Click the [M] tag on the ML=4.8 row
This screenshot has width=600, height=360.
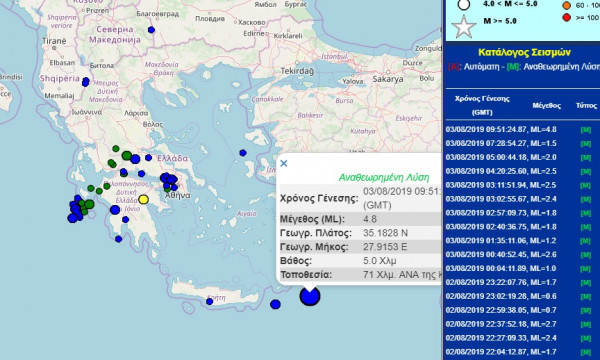tap(586, 130)
